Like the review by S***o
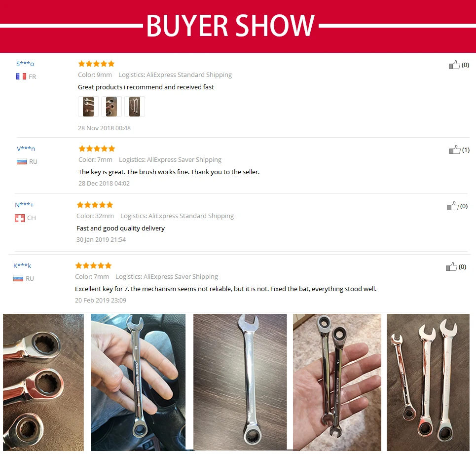The width and height of the screenshot is (476, 456). pyautogui.click(x=454, y=65)
